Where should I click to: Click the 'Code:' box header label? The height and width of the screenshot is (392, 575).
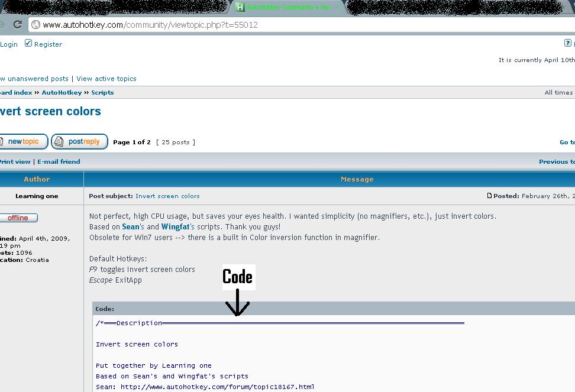coord(105,309)
